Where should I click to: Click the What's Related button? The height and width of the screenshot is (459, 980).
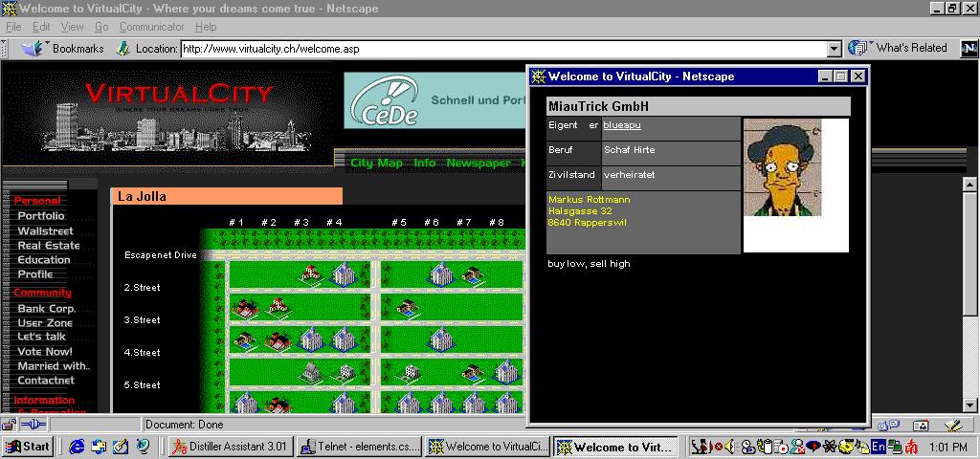coord(898,48)
